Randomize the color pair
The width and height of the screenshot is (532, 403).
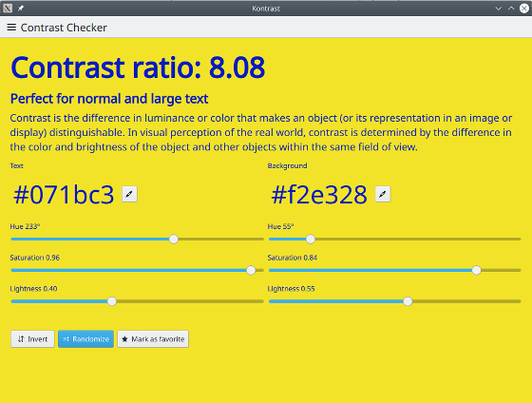coord(85,338)
